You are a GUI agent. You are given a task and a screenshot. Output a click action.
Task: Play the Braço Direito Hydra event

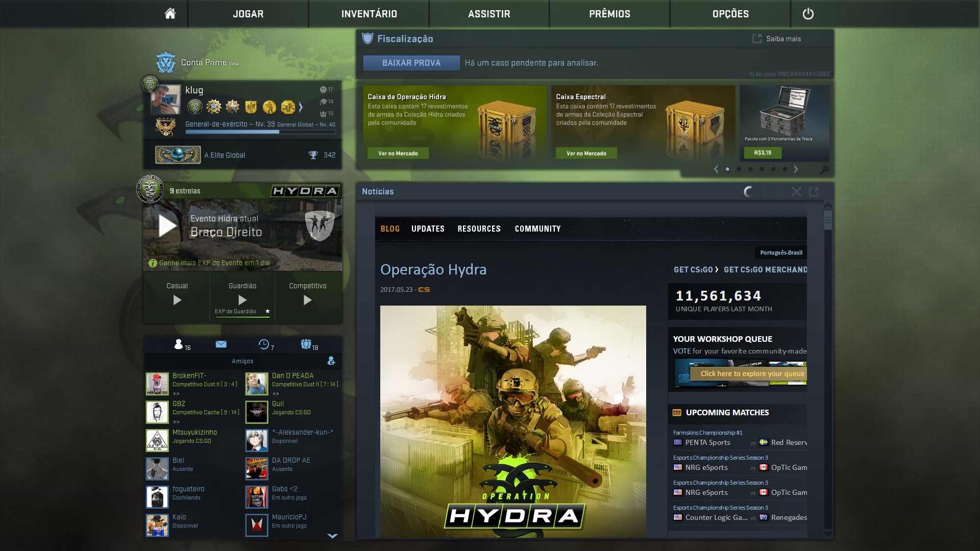pyautogui.click(x=168, y=226)
